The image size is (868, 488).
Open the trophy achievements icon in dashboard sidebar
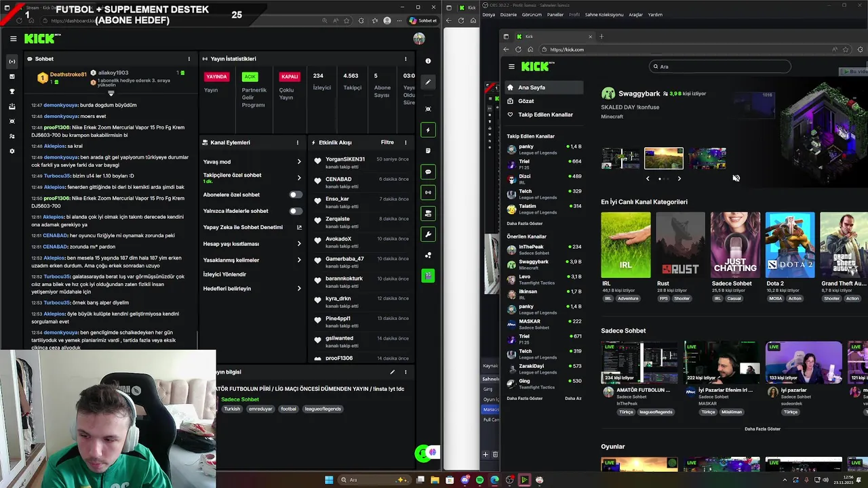tap(12, 91)
